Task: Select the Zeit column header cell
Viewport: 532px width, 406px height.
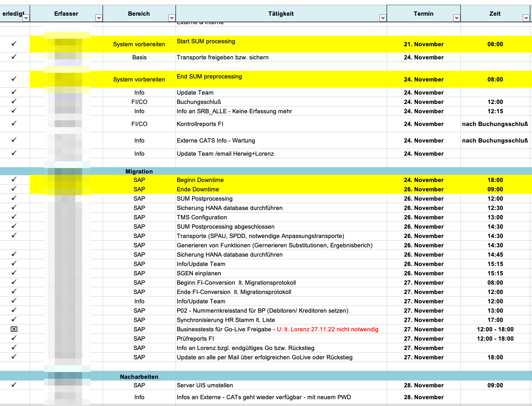Action: [x=495, y=14]
